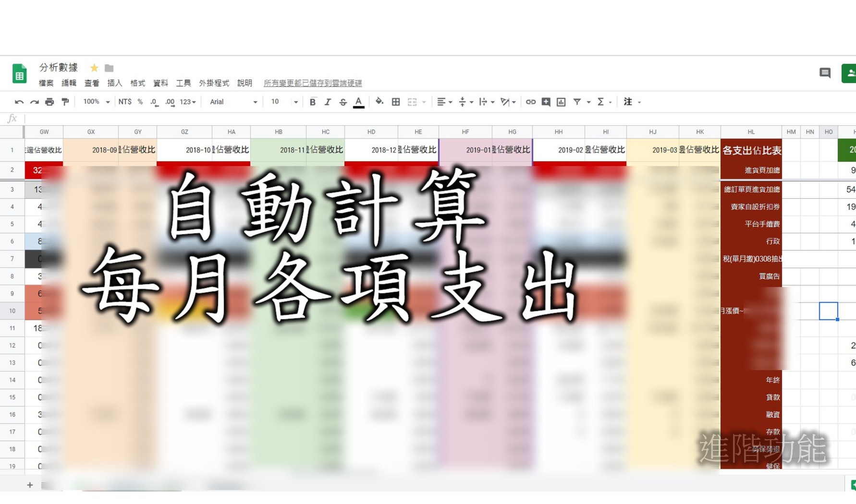
Task: Insert a chart via the chart icon
Action: point(561,102)
